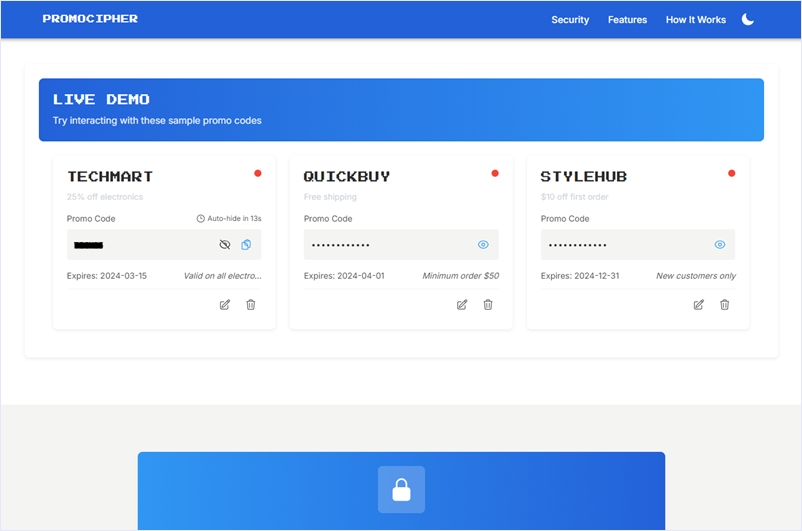Screen dimensions: 802x531
Task: Delete the QuickBuy promo card
Action: point(488,305)
